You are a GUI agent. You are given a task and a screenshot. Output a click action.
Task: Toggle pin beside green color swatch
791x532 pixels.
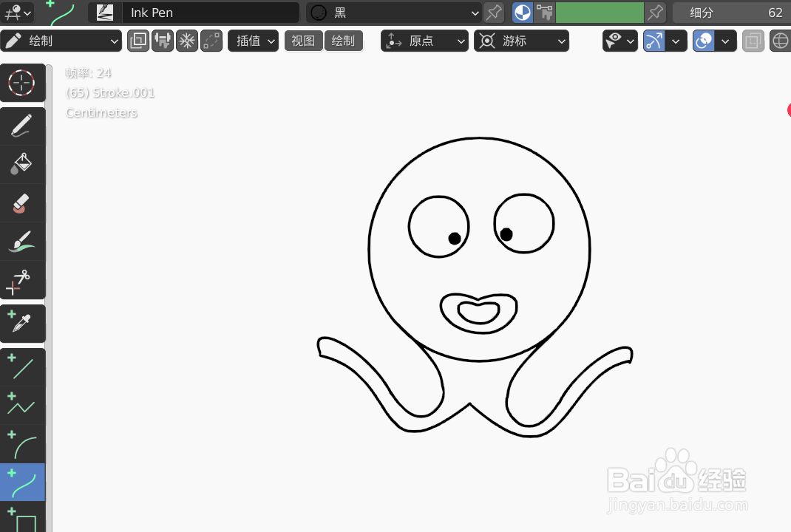[655, 13]
